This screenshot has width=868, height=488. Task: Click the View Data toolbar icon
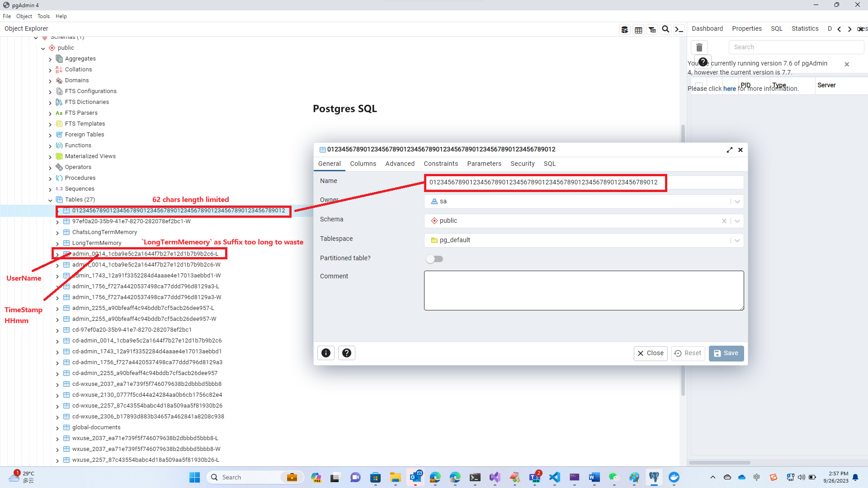click(638, 29)
